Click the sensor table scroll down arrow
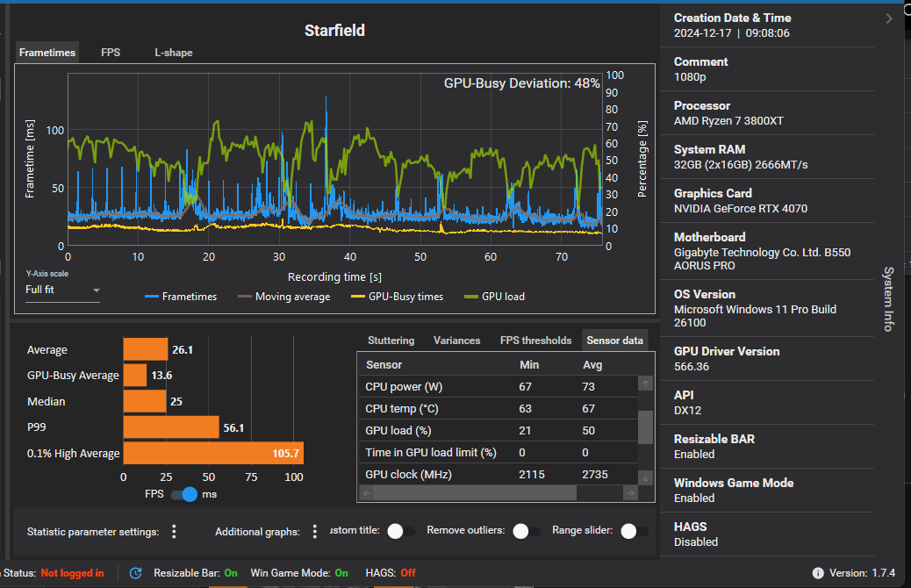911x588 pixels. coord(645,478)
